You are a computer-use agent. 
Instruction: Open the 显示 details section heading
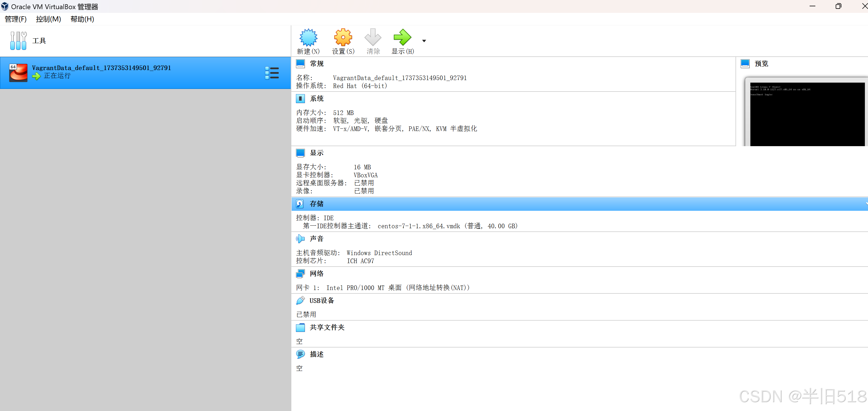pyautogui.click(x=317, y=153)
